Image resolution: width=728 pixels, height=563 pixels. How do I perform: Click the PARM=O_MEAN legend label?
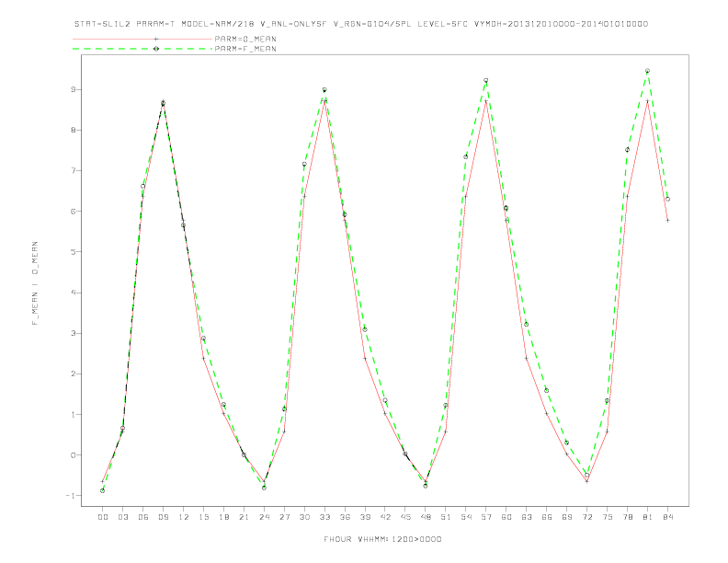[x=245, y=39]
